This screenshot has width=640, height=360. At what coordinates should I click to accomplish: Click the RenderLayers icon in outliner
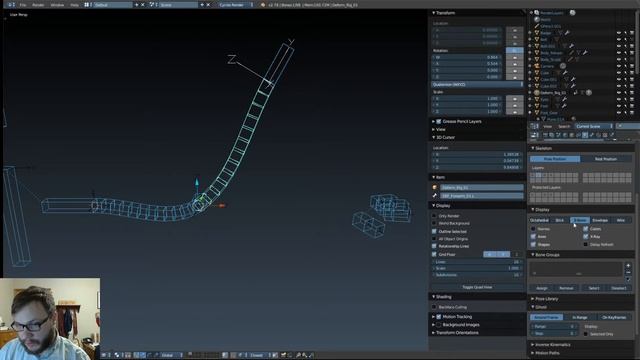click(537, 13)
